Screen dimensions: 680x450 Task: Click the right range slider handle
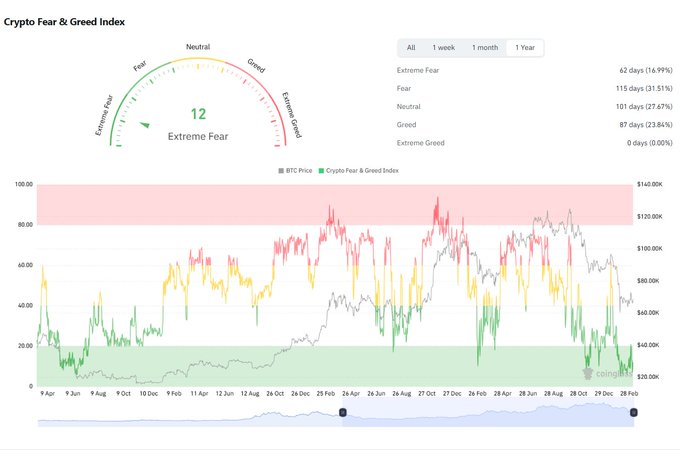click(x=633, y=412)
